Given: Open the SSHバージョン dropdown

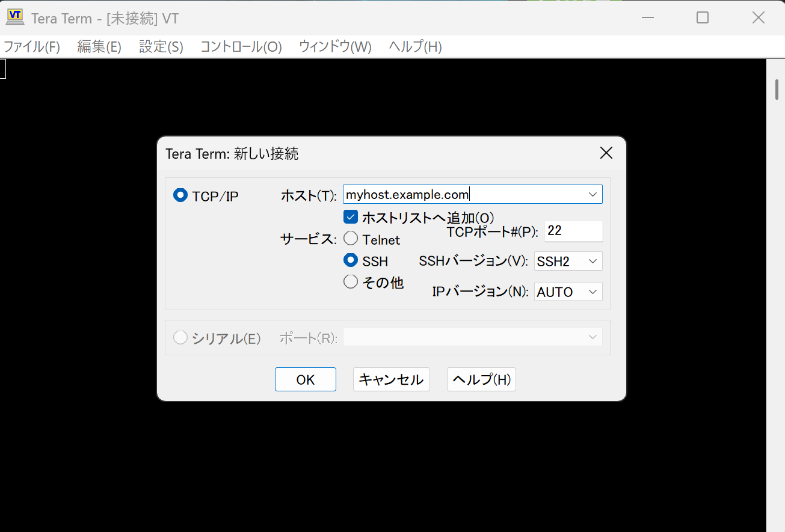Looking at the screenshot, I should pyautogui.click(x=568, y=261).
